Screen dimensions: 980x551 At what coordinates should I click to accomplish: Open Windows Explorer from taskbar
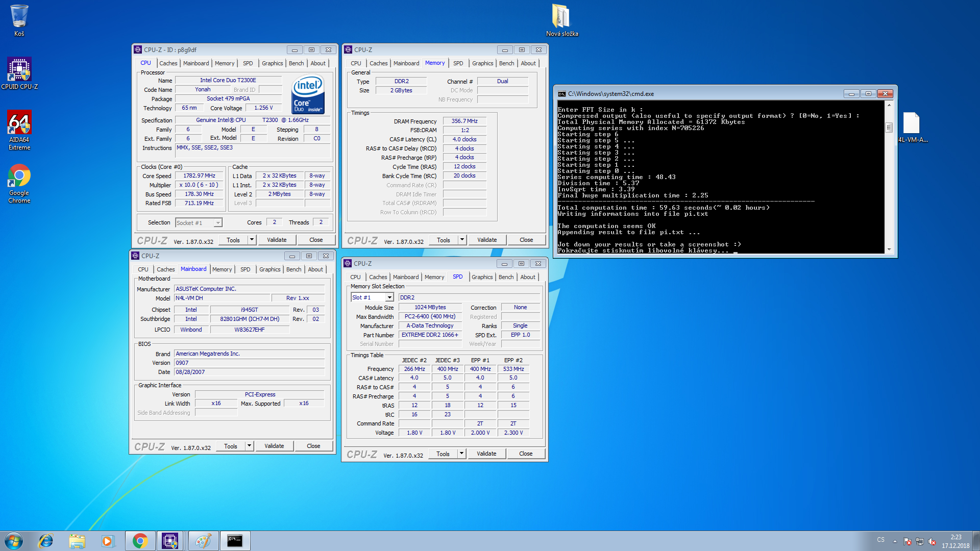pyautogui.click(x=77, y=541)
